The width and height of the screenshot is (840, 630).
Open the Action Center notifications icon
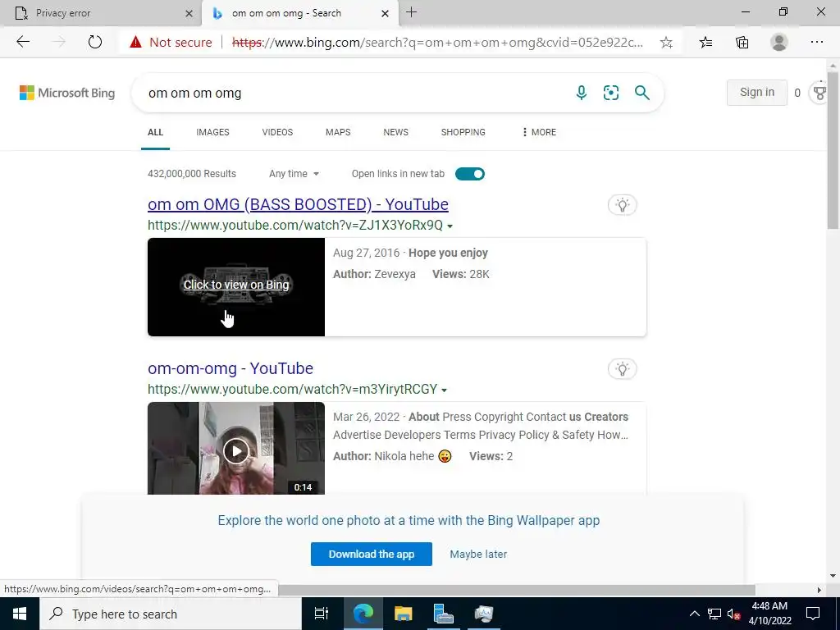(813, 614)
